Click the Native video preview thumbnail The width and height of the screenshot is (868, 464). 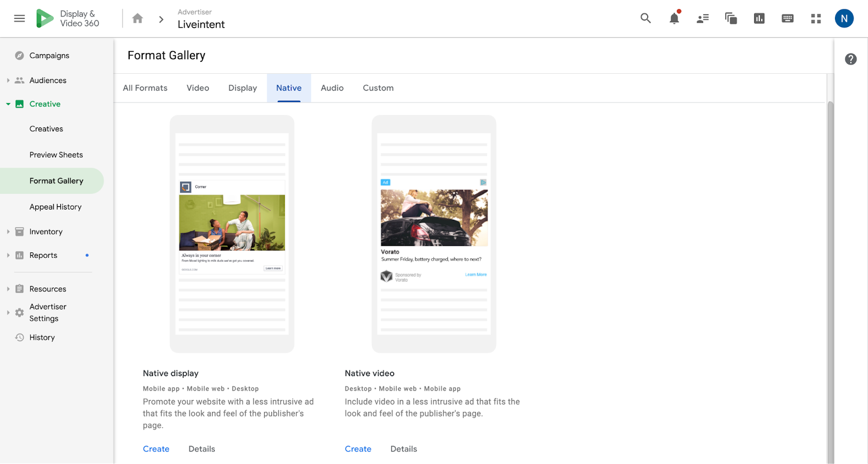pos(433,234)
